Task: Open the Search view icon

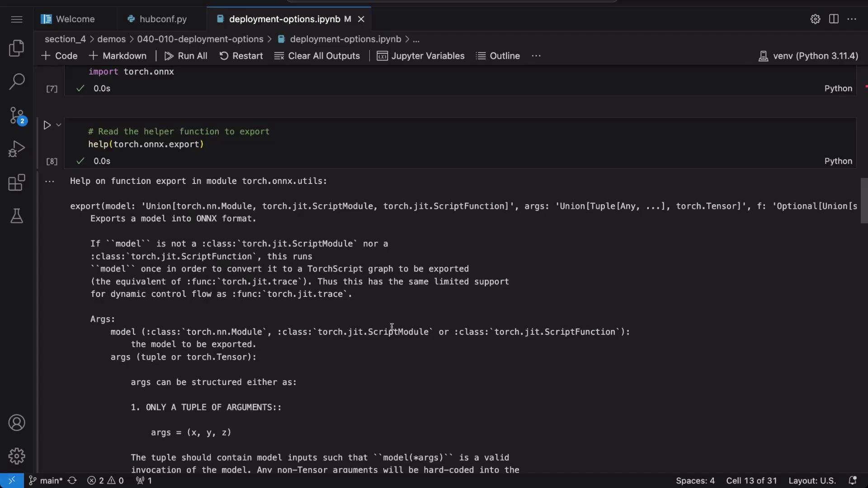Action: pyautogui.click(x=17, y=82)
